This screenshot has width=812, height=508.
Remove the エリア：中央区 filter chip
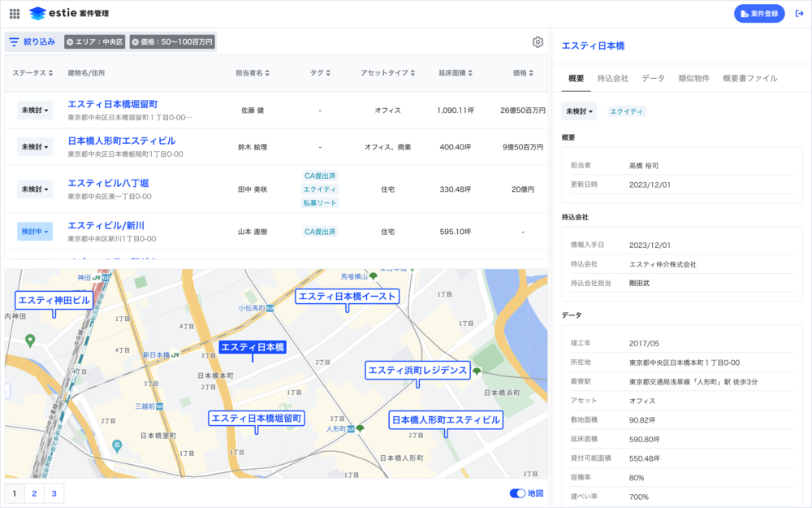tap(70, 41)
